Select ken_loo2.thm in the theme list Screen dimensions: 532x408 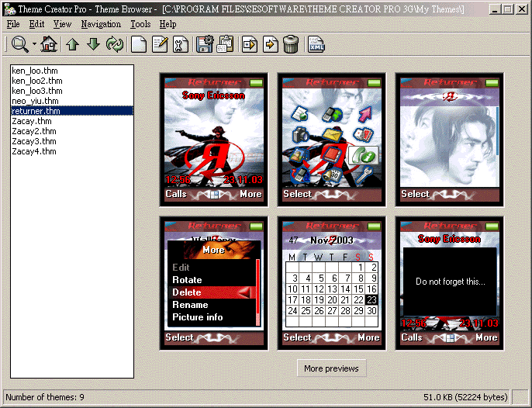(72, 81)
